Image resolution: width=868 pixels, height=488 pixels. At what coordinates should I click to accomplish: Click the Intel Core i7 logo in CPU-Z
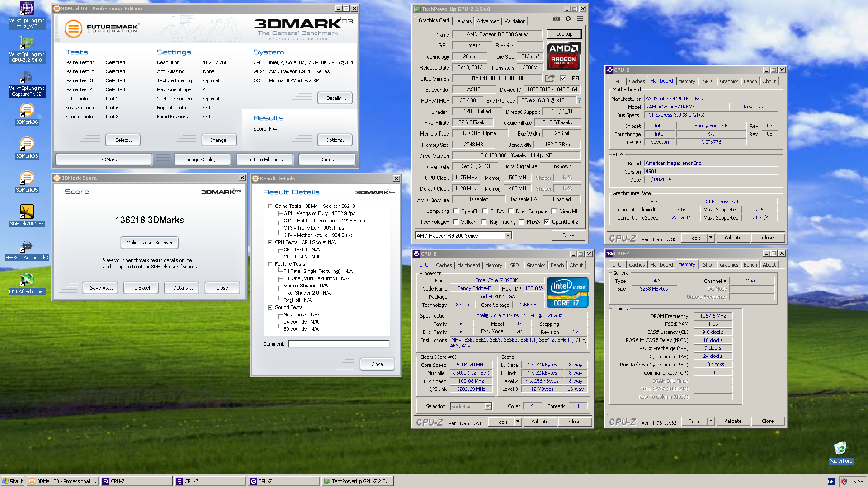567,292
